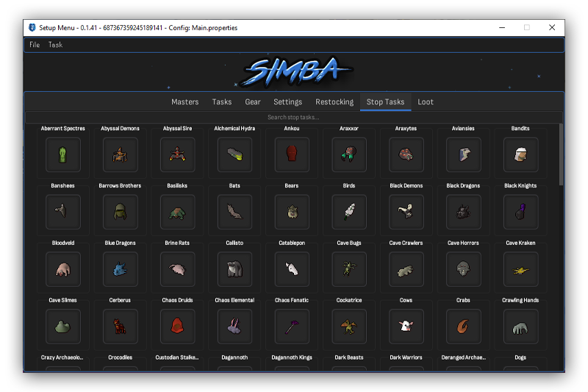Pick the Chaos Fanatic icon
The image size is (588, 392).
292,327
